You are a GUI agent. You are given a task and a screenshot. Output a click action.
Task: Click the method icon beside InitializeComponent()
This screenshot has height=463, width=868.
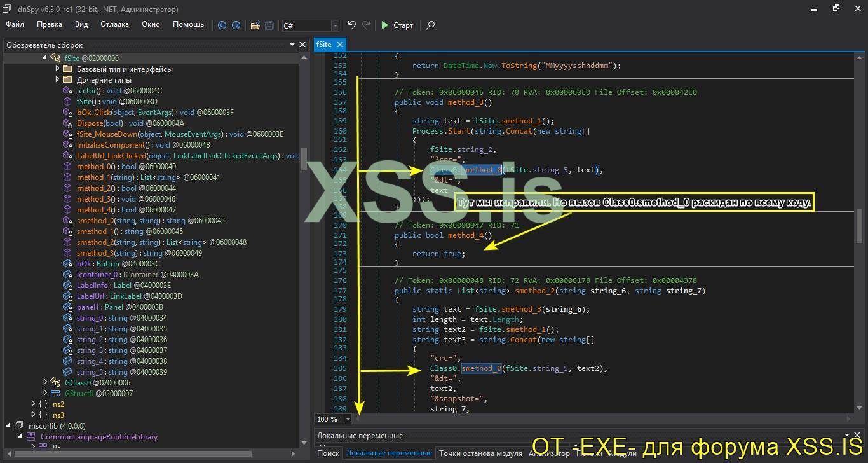pos(67,145)
